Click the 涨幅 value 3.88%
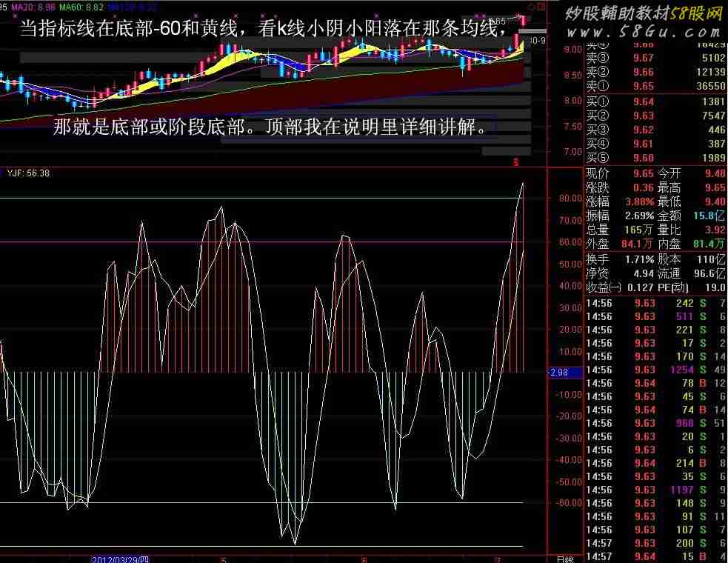Image resolution: width=728 pixels, height=563 pixels. coord(639,201)
